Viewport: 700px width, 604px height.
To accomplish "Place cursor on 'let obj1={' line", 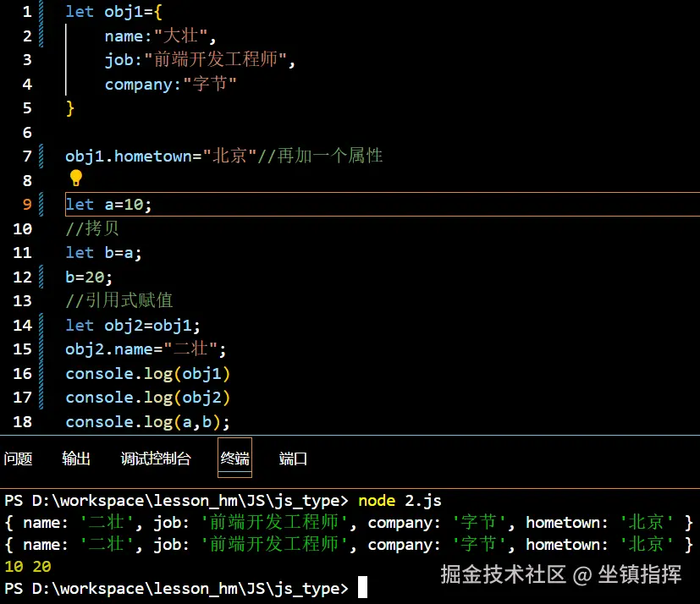I will coord(113,12).
